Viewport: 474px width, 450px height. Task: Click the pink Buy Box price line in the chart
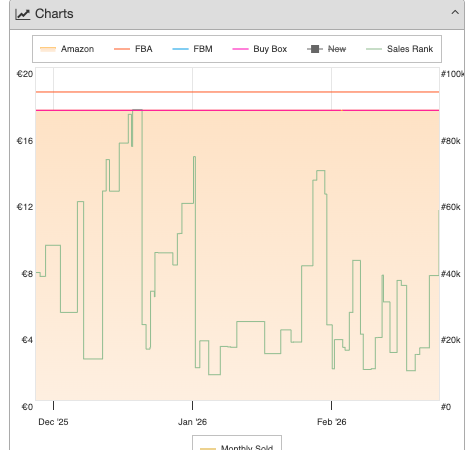(x=237, y=110)
